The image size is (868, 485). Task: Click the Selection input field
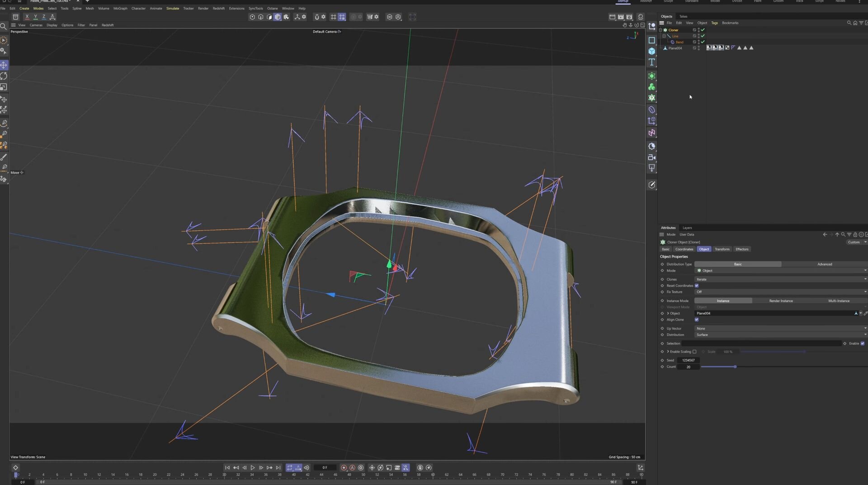(x=761, y=343)
